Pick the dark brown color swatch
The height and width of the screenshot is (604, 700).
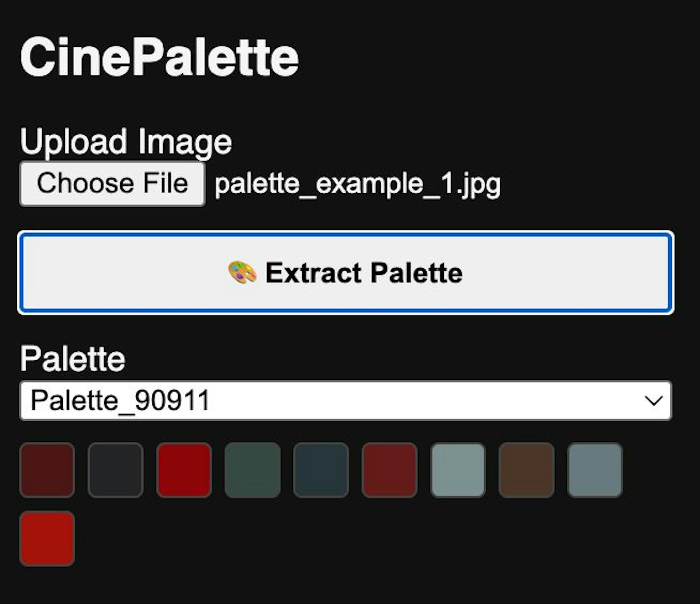[526, 470]
